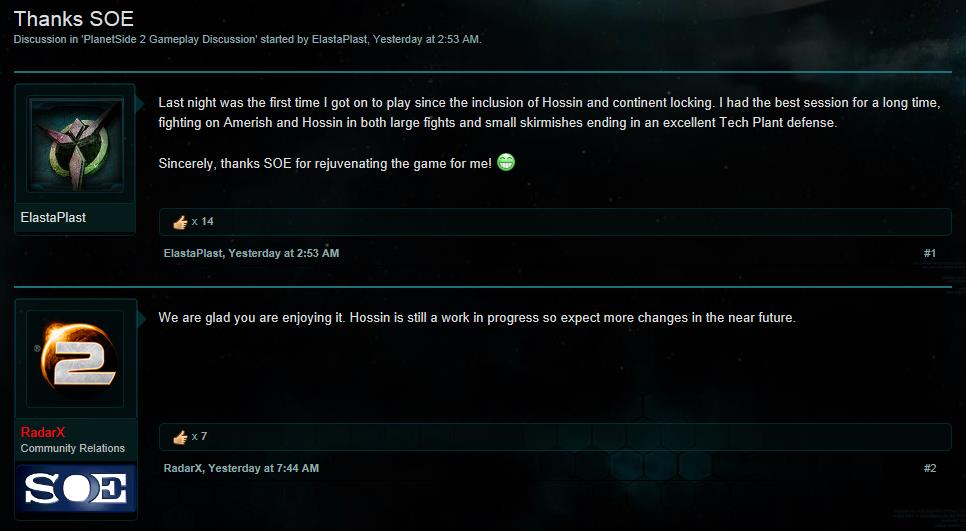
Task: Click the SOE logo badge under RadarX
Action: tap(76, 489)
